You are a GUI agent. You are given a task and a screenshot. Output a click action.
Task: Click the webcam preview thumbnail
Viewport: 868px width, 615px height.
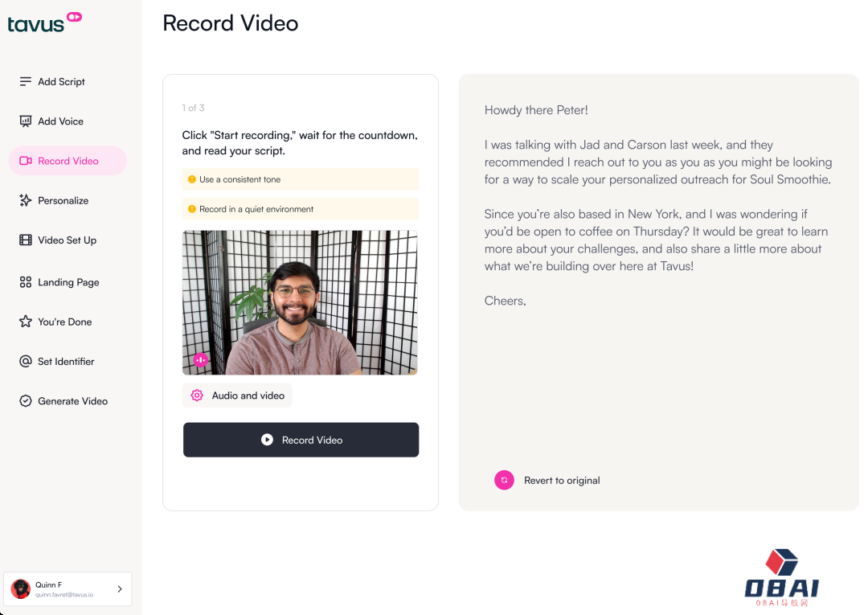tap(300, 302)
